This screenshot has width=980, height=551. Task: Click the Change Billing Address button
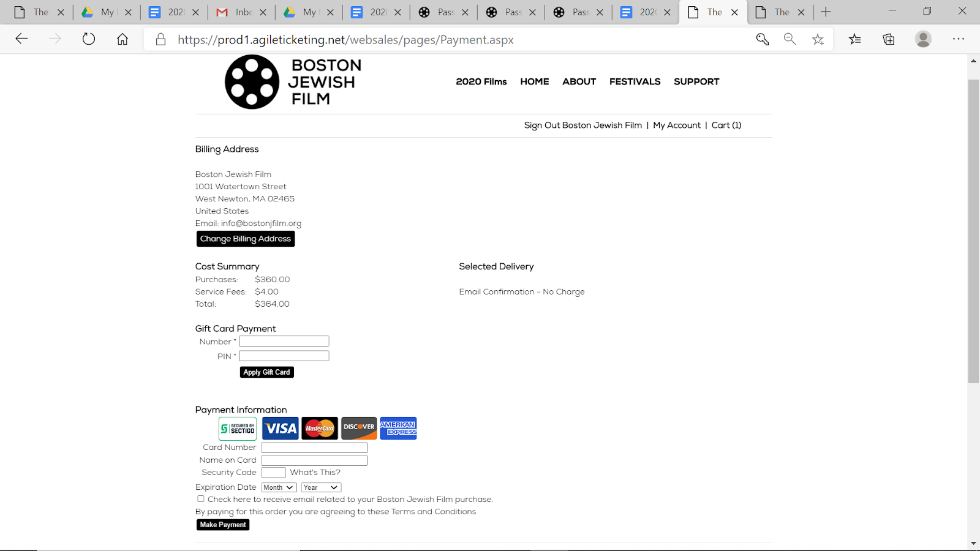246,239
